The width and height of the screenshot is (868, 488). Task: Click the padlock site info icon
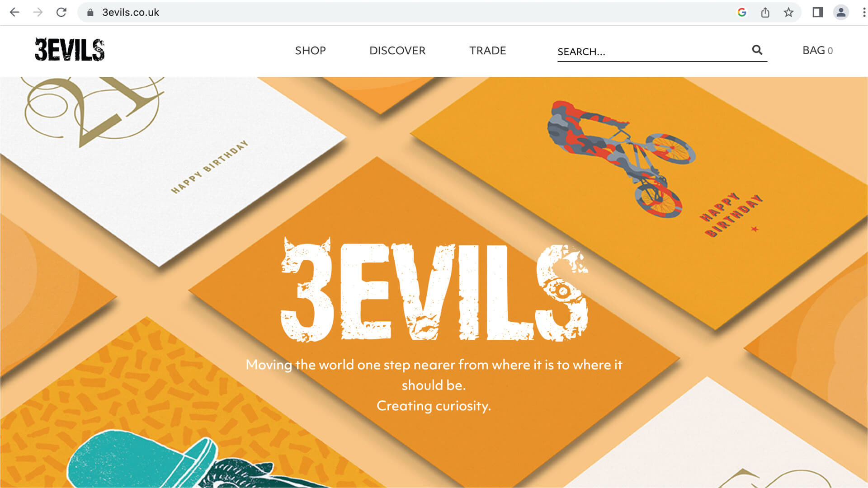pyautogui.click(x=90, y=13)
